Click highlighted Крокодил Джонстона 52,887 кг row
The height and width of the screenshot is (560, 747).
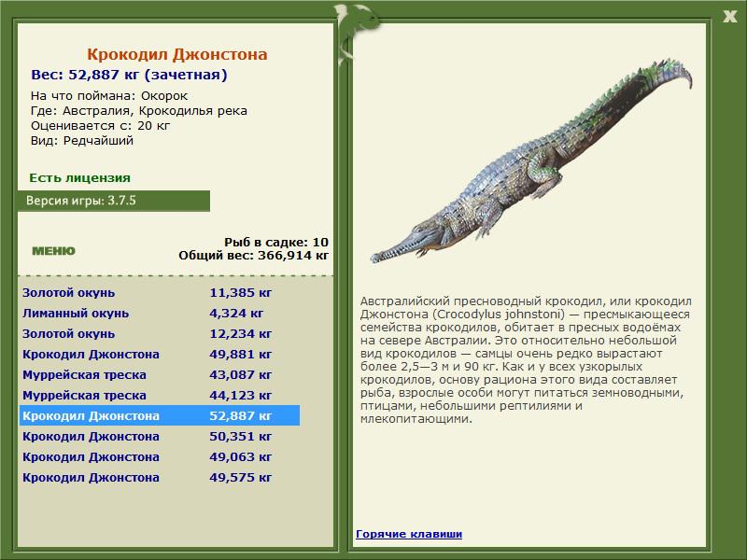pyautogui.click(x=160, y=415)
